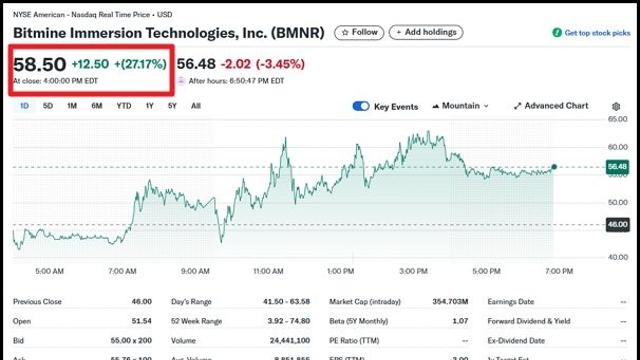Click Market Cap value 354.703M
The image size is (640, 360).
(450, 302)
